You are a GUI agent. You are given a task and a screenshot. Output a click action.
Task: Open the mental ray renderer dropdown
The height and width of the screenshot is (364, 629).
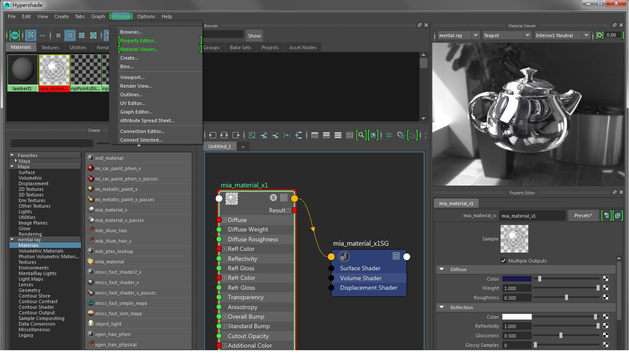click(x=458, y=35)
